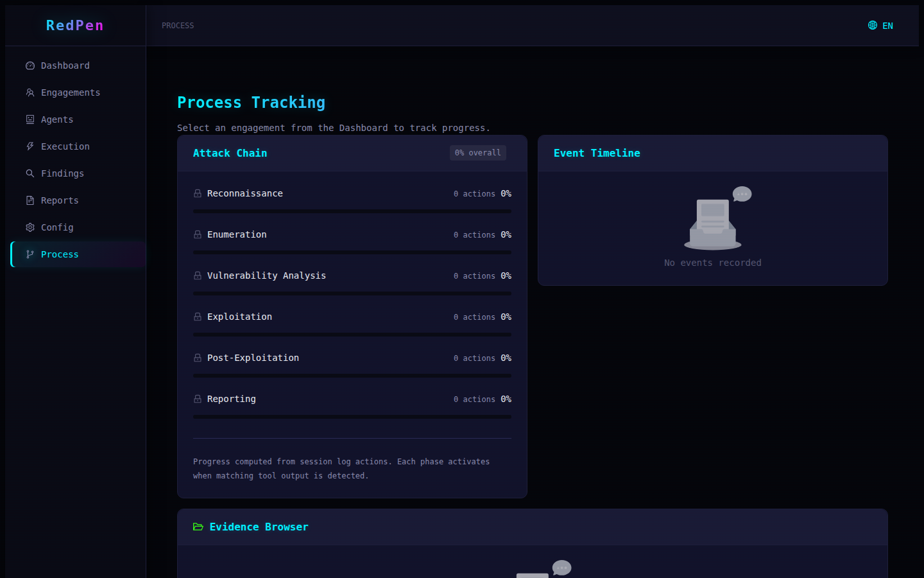Click the Reporting phase name

(x=232, y=399)
